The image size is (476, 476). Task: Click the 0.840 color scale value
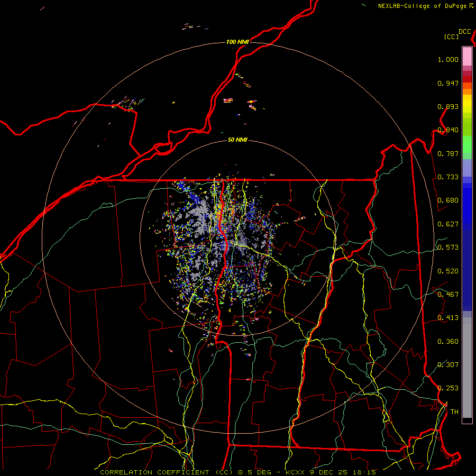448,130
